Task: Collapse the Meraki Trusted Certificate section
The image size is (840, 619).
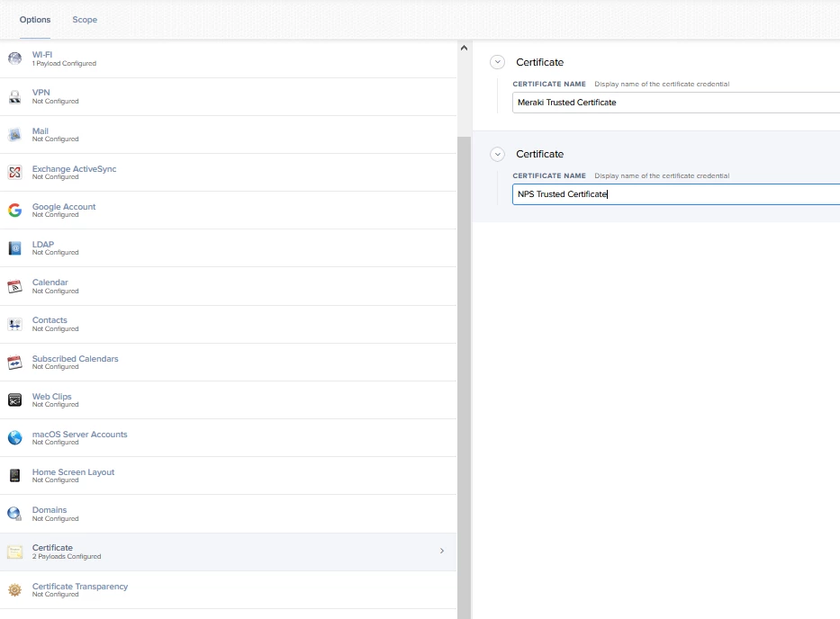Action: [497, 62]
